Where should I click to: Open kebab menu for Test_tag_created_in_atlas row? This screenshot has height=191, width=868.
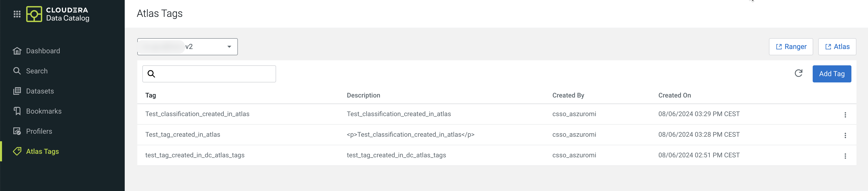pos(845,135)
